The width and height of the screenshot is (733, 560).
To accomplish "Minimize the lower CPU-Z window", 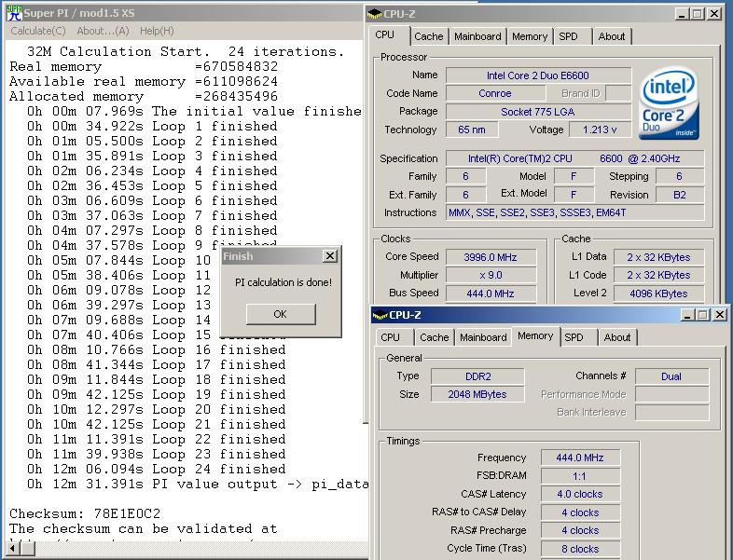I will (687, 315).
